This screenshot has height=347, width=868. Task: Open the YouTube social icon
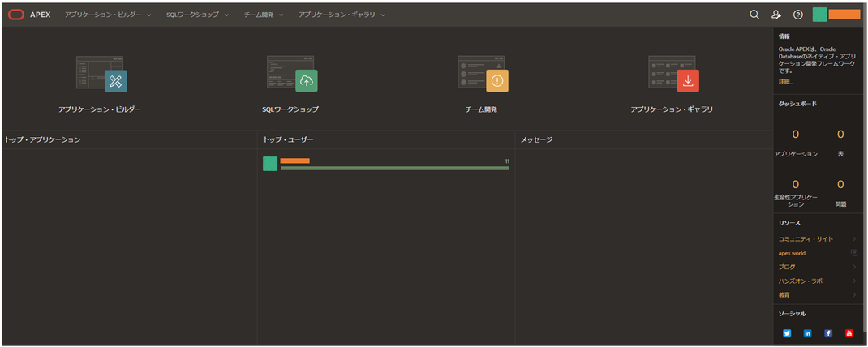pyautogui.click(x=849, y=333)
